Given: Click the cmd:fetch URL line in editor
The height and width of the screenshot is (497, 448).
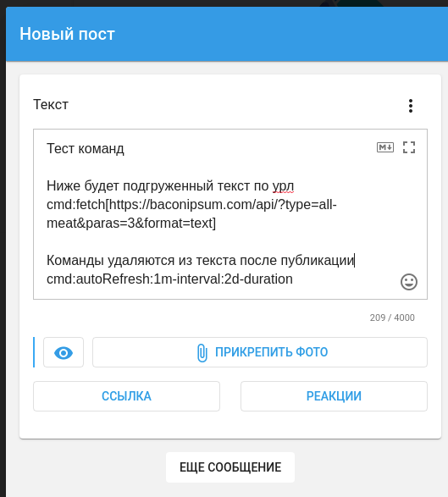Looking at the screenshot, I should (x=191, y=213).
